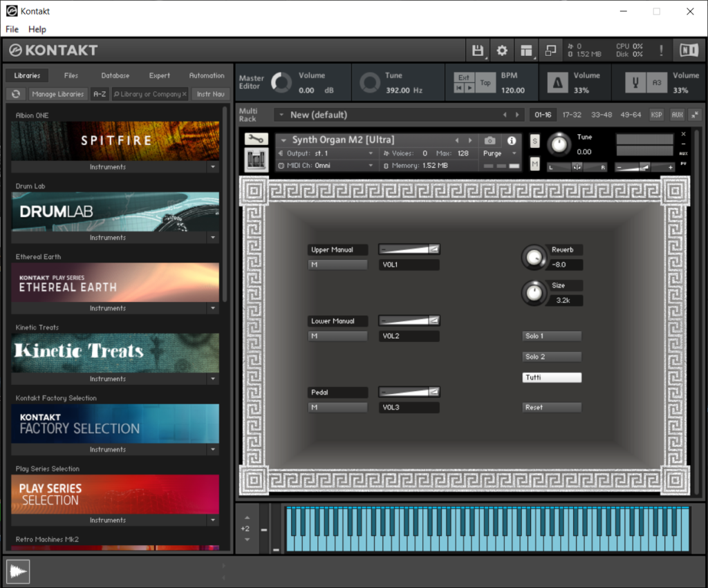Open instrument edit mode wrench icon
708x588 pixels.
(x=256, y=139)
